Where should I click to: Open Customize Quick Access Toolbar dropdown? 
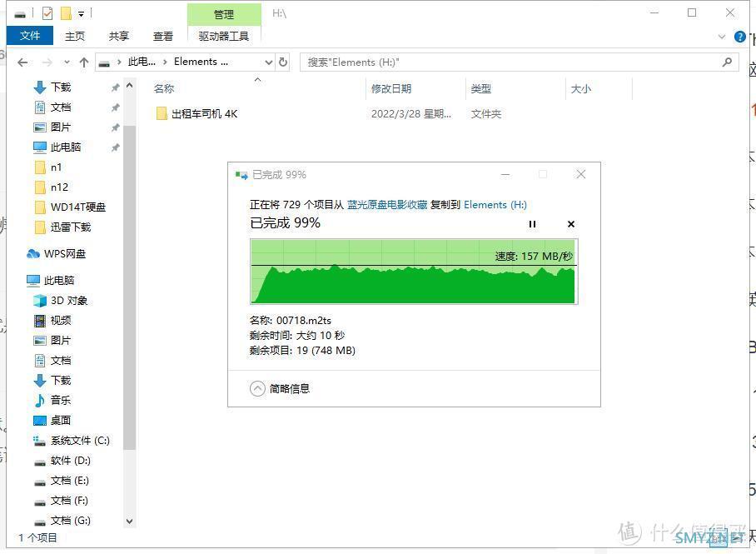pos(81,14)
